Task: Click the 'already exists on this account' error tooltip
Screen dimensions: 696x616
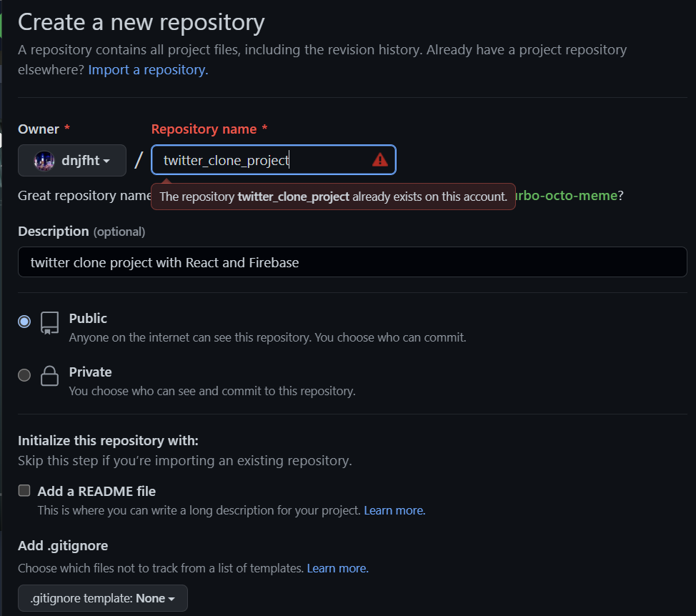Action: pos(334,197)
